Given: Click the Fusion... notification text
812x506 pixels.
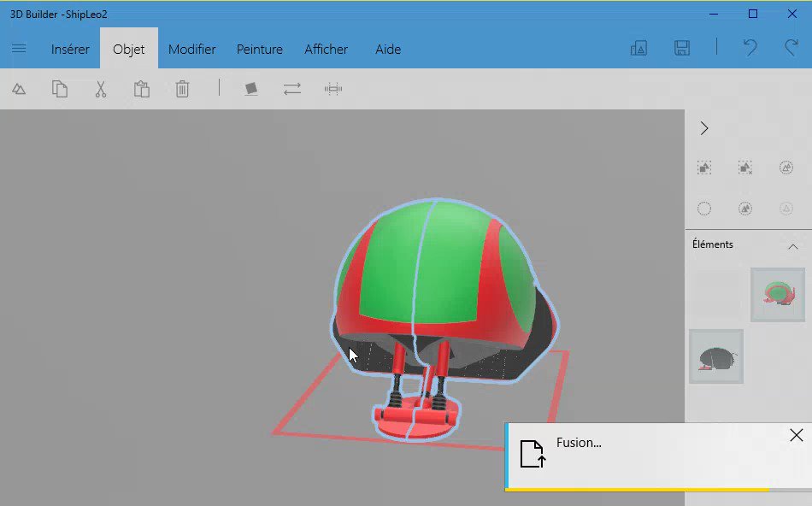Looking at the screenshot, I should pyautogui.click(x=579, y=443).
